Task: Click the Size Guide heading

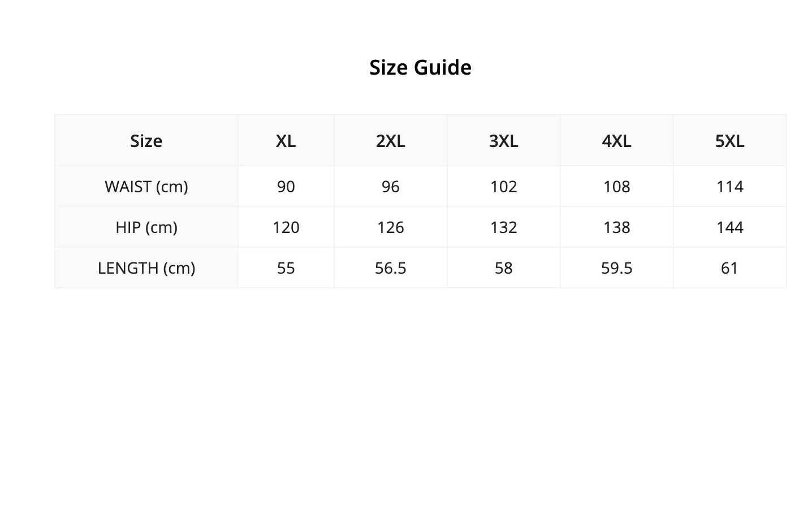Action: tap(420, 67)
